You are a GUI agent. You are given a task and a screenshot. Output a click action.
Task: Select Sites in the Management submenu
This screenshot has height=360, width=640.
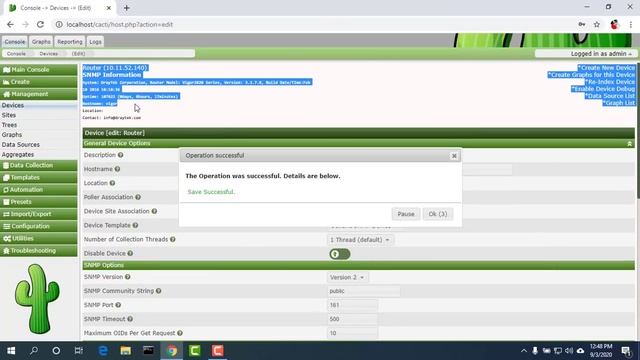(9, 115)
